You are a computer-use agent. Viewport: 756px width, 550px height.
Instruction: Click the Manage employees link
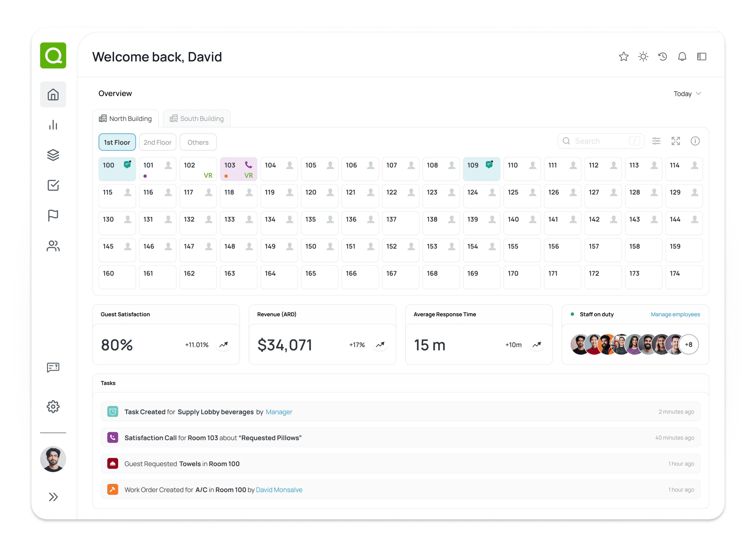pos(675,314)
